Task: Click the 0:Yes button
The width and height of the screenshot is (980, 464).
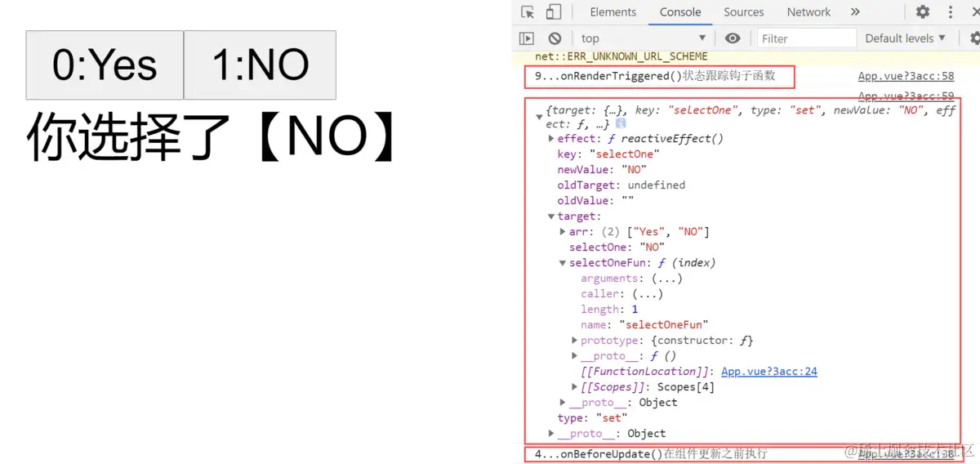Action: coord(105,65)
